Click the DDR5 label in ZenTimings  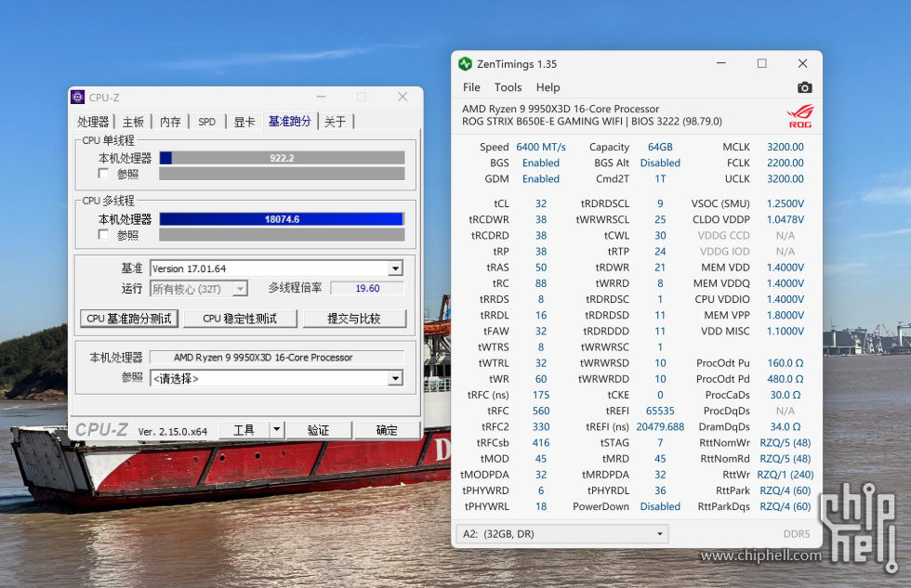[x=796, y=534]
